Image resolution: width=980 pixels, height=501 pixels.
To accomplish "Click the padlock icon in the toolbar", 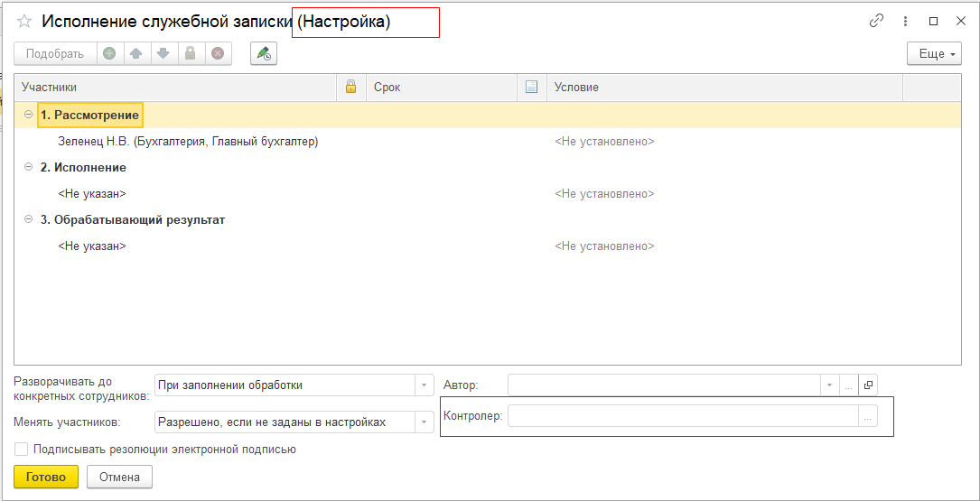I will 191,54.
